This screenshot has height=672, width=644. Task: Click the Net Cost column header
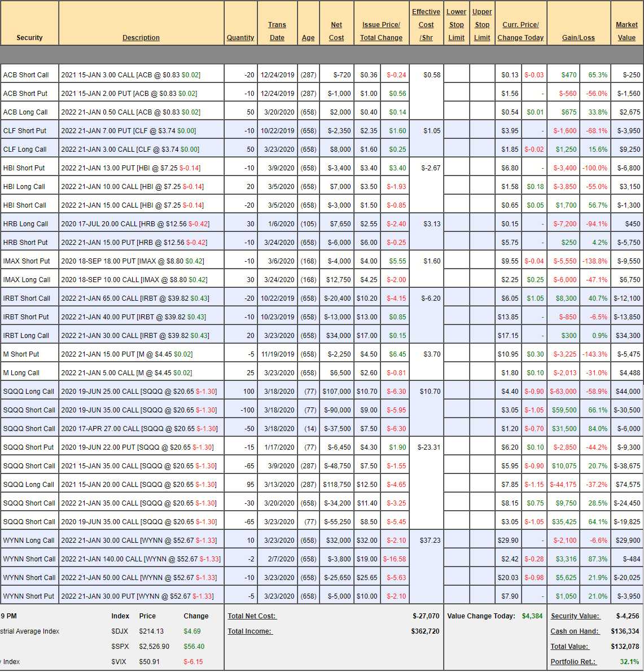tap(336, 31)
